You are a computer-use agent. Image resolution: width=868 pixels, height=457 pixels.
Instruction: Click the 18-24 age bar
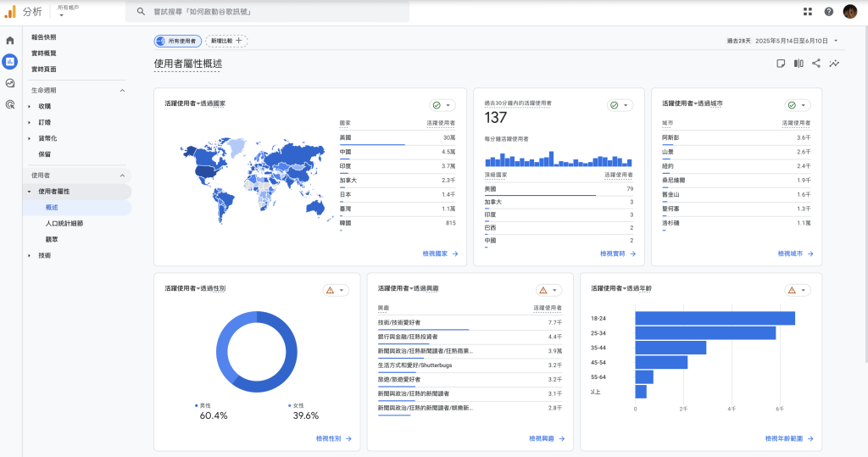tap(715, 318)
